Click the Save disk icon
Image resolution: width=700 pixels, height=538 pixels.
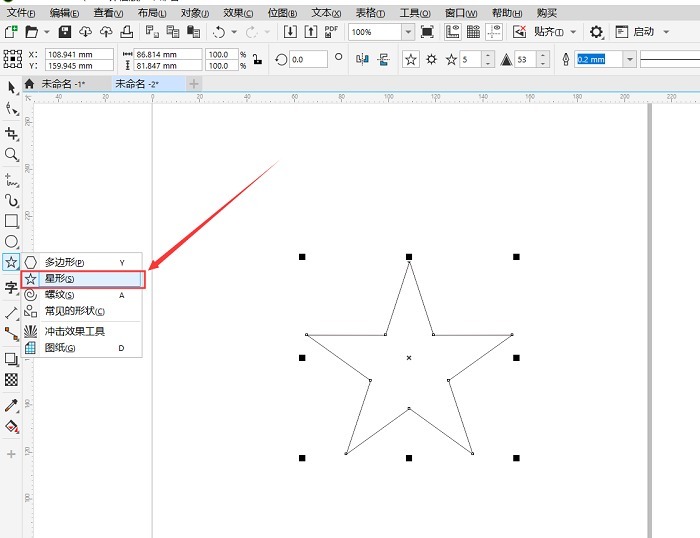65,32
